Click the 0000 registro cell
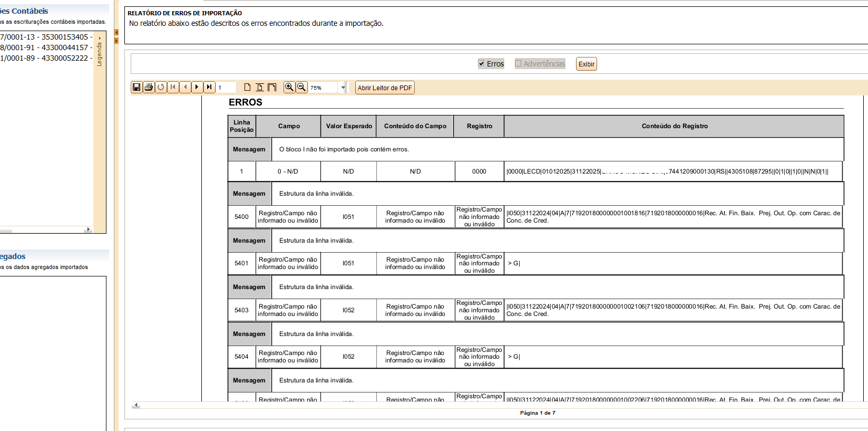868x431 pixels. pos(479,171)
